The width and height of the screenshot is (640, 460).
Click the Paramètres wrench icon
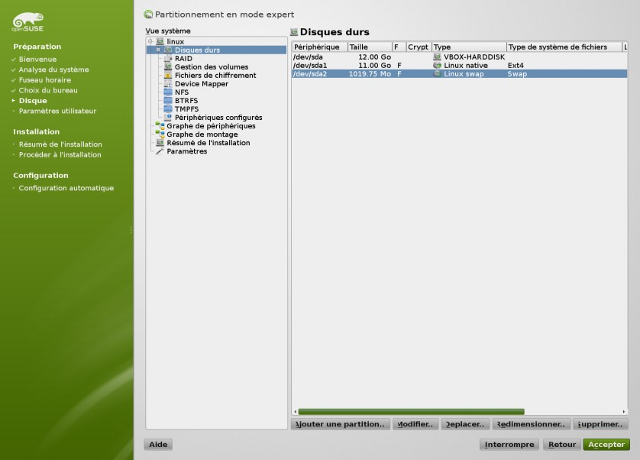[x=159, y=151]
